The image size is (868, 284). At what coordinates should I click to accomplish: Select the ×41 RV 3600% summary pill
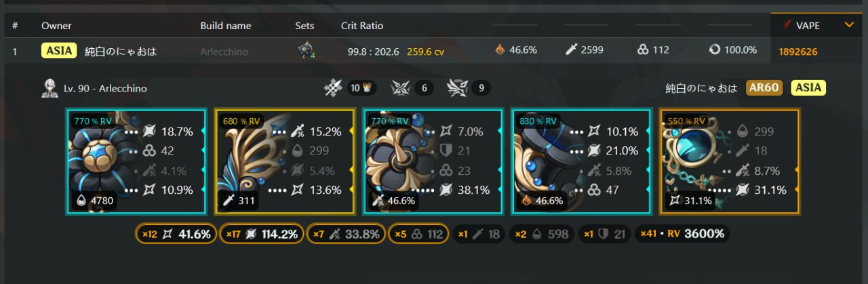coord(683,235)
